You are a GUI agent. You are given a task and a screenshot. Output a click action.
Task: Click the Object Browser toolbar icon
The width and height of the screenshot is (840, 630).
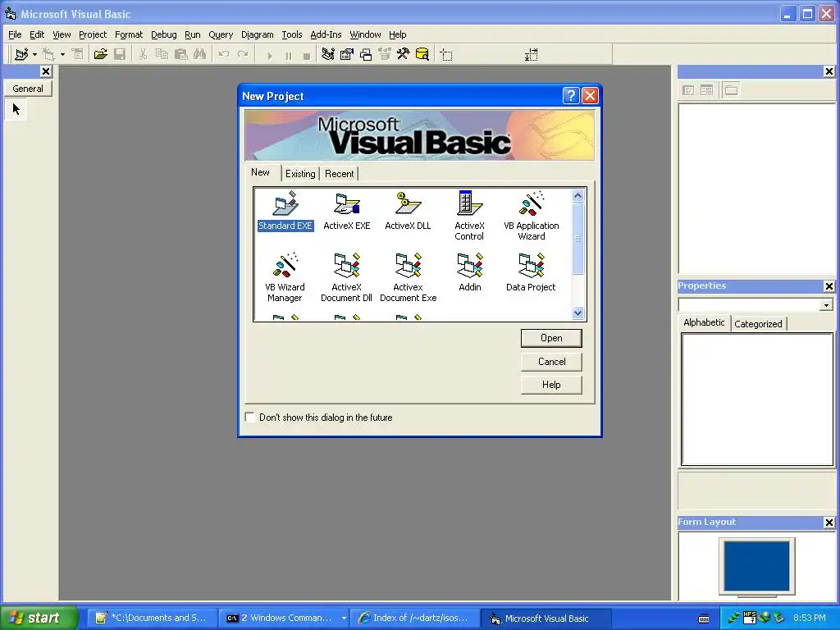click(385, 54)
